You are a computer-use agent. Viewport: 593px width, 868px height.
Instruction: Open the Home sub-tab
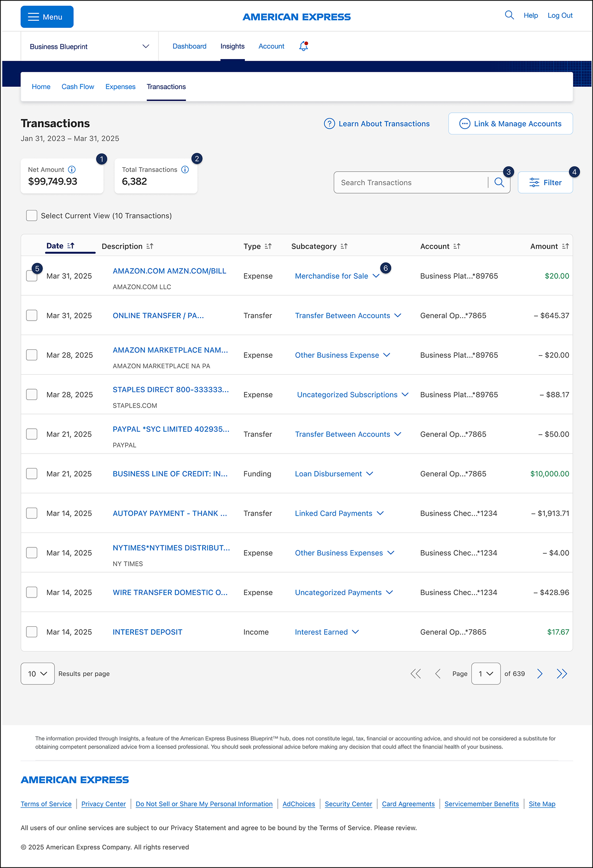41,86
